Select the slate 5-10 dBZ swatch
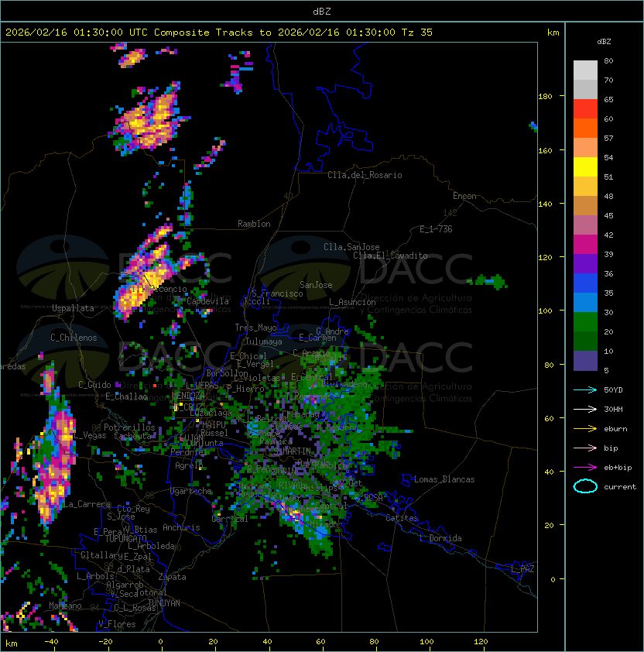644x652 pixels. 585,361
